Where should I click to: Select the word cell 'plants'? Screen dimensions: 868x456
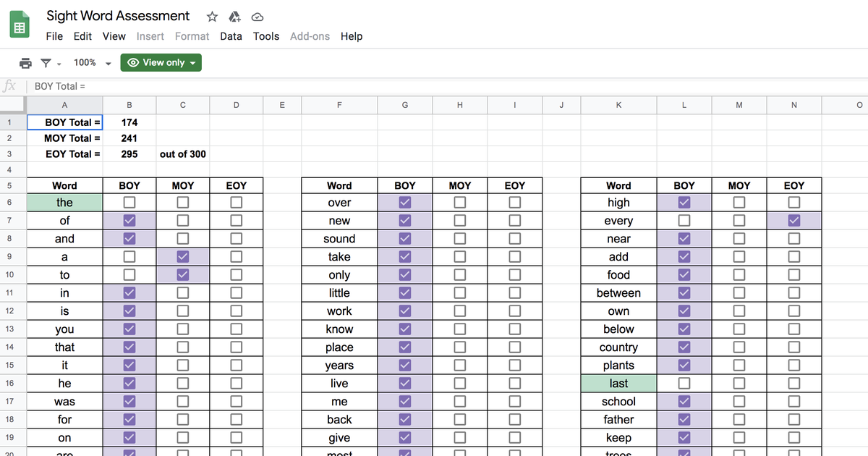(x=618, y=366)
